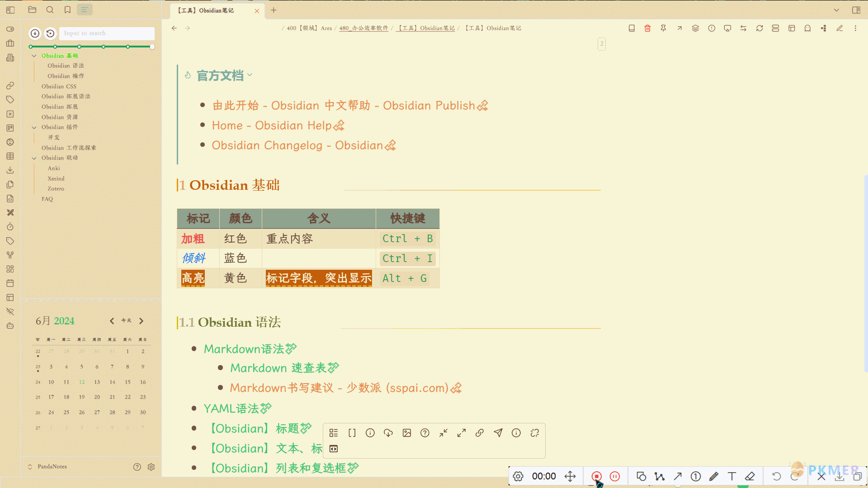Open the 480_办公效率软件 breadcrumb folder
Screen dimensions: 868x488
pyautogui.click(x=363, y=28)
